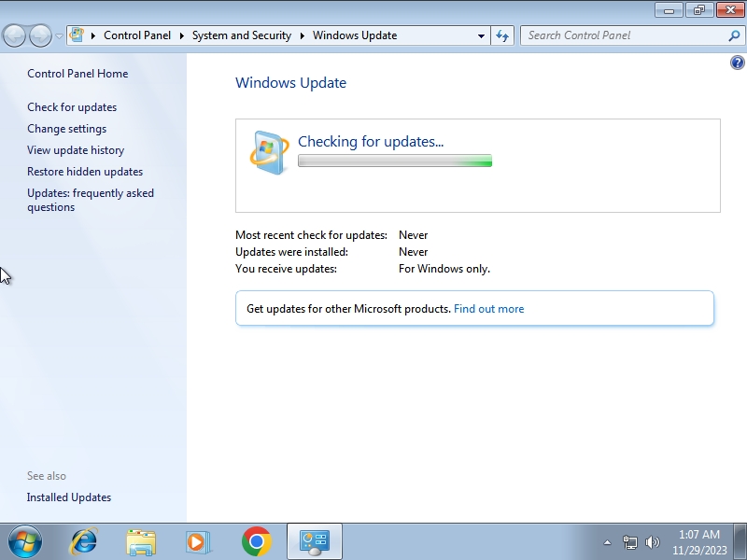Show hidden system tray icons arrow
747x560 pixels.
click(608, 542)
